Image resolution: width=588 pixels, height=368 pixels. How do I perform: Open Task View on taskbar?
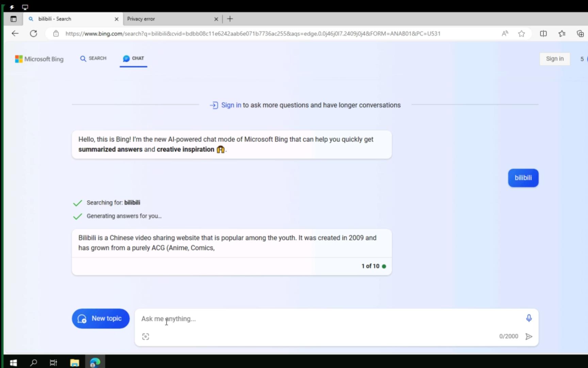pos(53,363)
